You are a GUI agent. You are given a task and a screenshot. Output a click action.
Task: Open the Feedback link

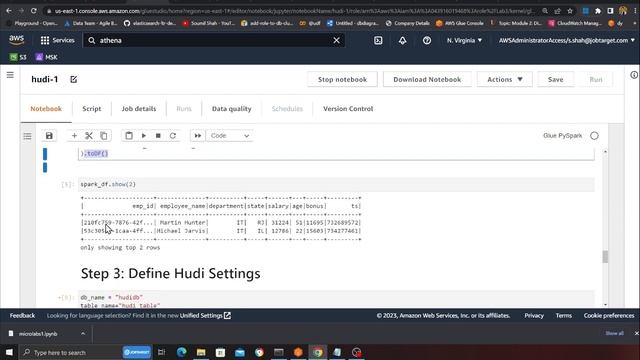22,316
